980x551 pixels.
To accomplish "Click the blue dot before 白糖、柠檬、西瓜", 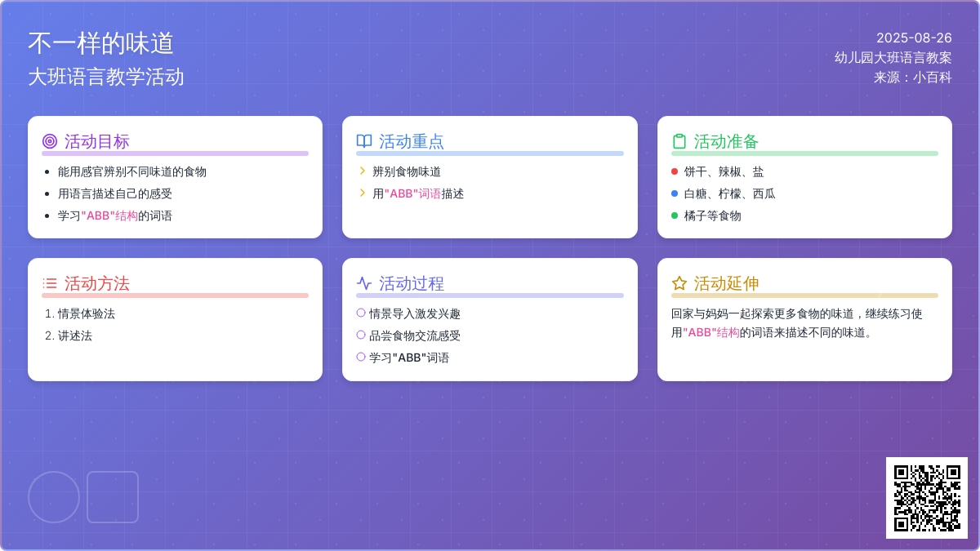I will [x=675, y=193].
